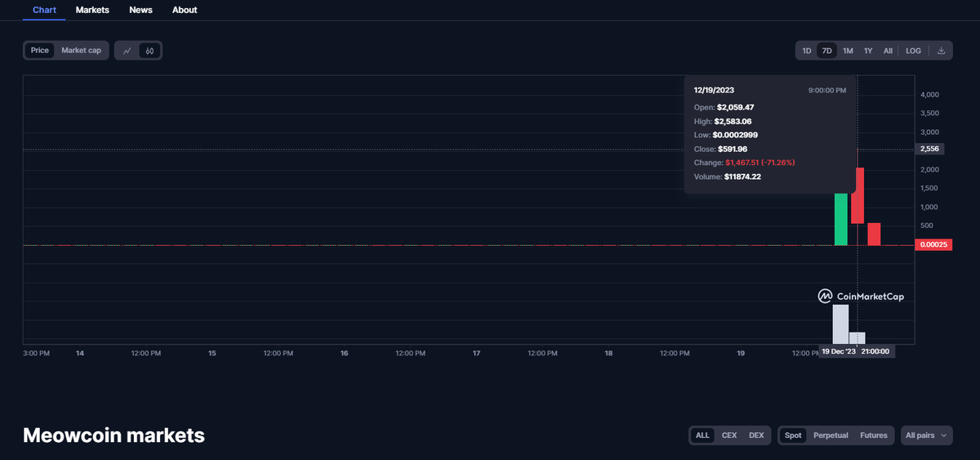980x460 pixels.
Task: Click the Meowcoin markets heading
Action: [114, 435]
